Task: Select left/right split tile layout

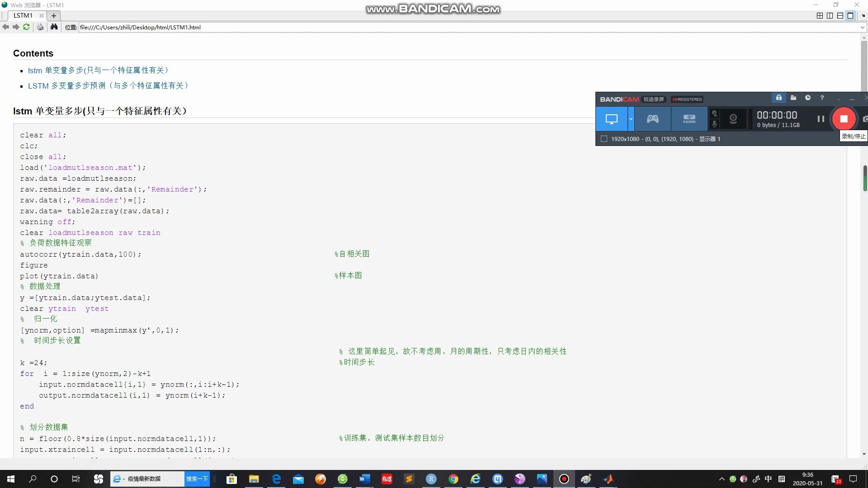Action: 830,15
